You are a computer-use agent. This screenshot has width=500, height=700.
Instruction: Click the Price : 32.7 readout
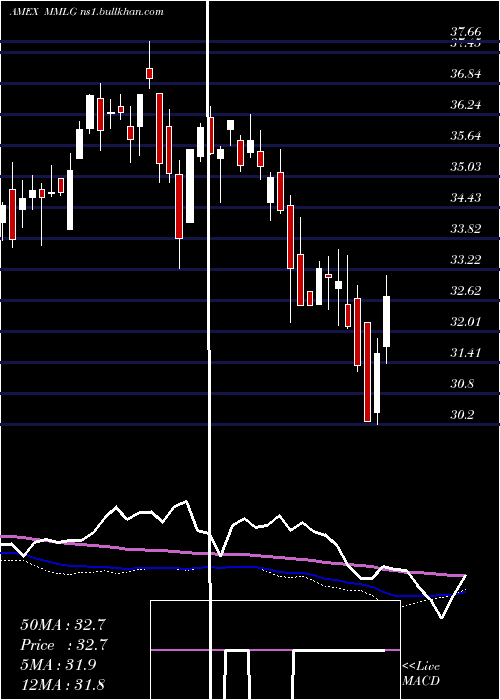point(64,645)
